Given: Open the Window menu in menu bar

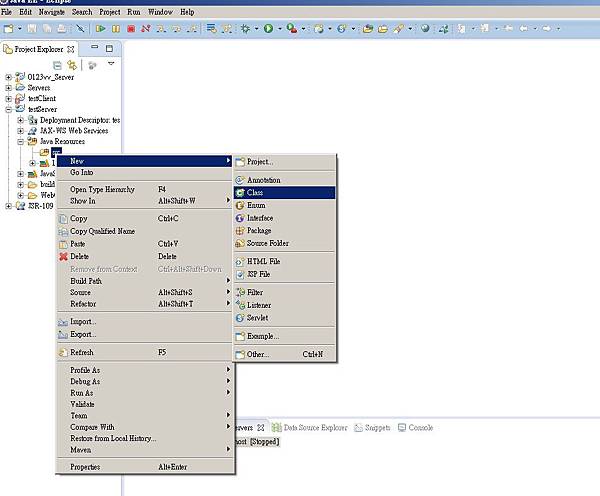Looking at the screenshot, I should (160, 12).
